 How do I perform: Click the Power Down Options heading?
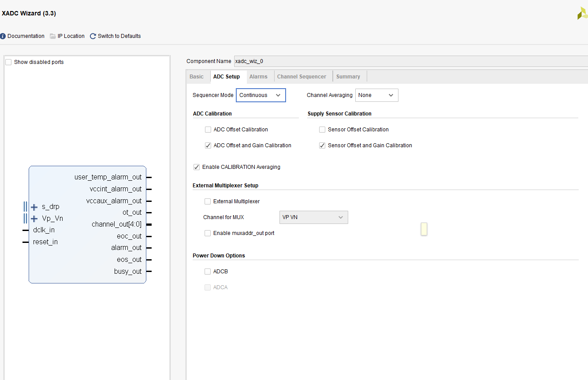coord(219,256)
